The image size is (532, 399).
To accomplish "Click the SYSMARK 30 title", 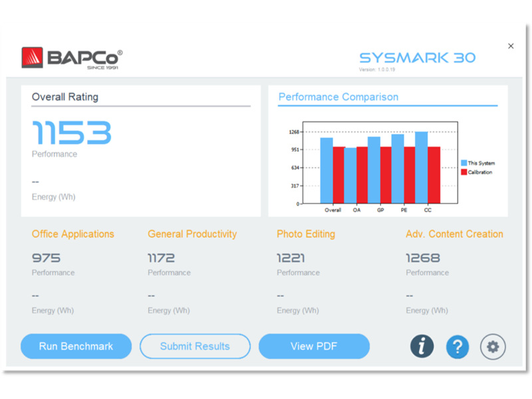I will point(418,58).
